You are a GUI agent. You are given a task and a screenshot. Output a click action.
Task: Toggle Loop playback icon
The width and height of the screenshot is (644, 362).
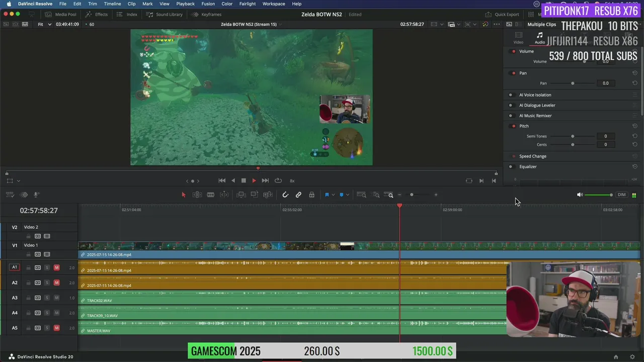tap(278, 180)
